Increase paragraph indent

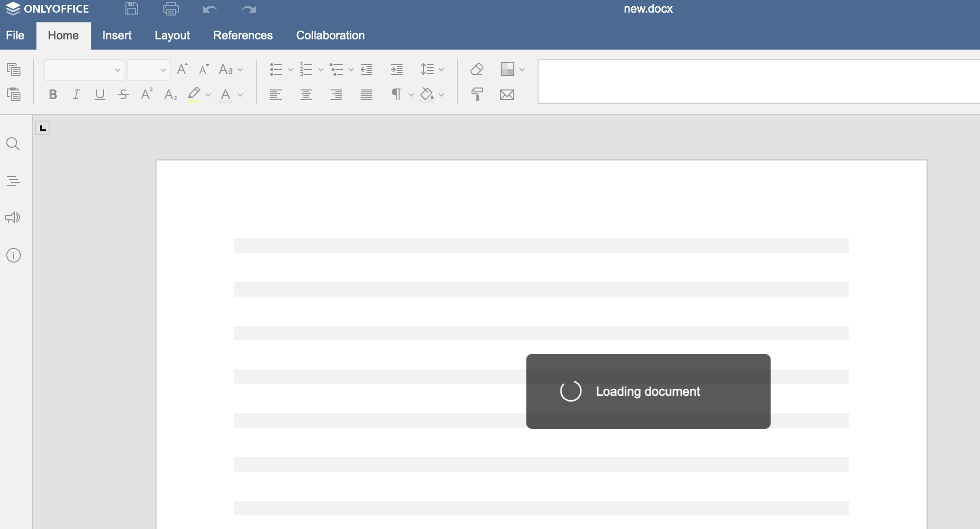[397, 70]
